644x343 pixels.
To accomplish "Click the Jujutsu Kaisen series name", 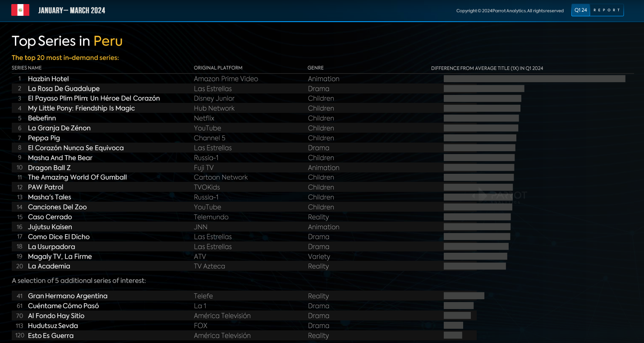I will 50,227.
